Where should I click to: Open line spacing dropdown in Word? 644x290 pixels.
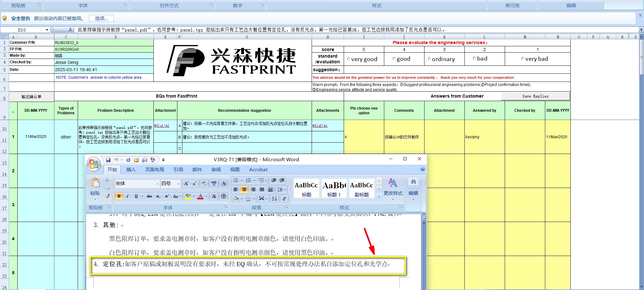pos(281,190)
